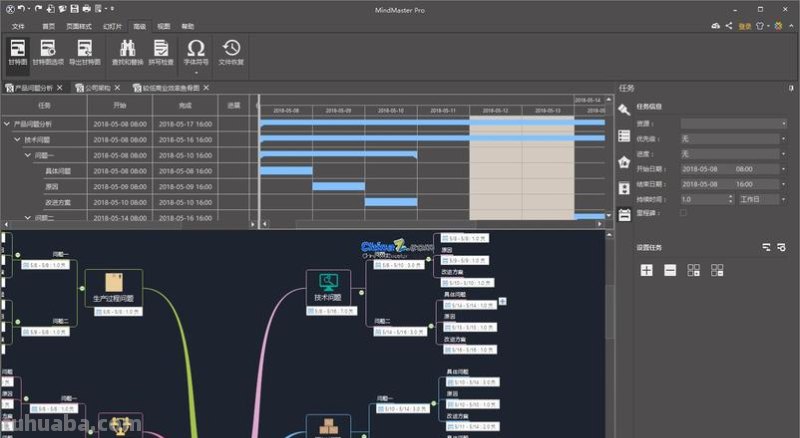
Task: Click the Gantt bars icon beside 设置任务
Action: pyautogui.click(x=766, y=247)
